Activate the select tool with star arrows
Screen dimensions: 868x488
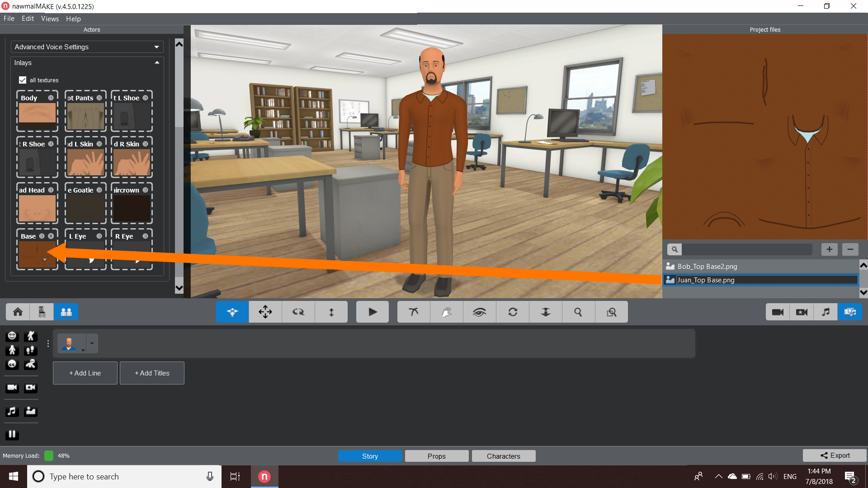(232, 312)
